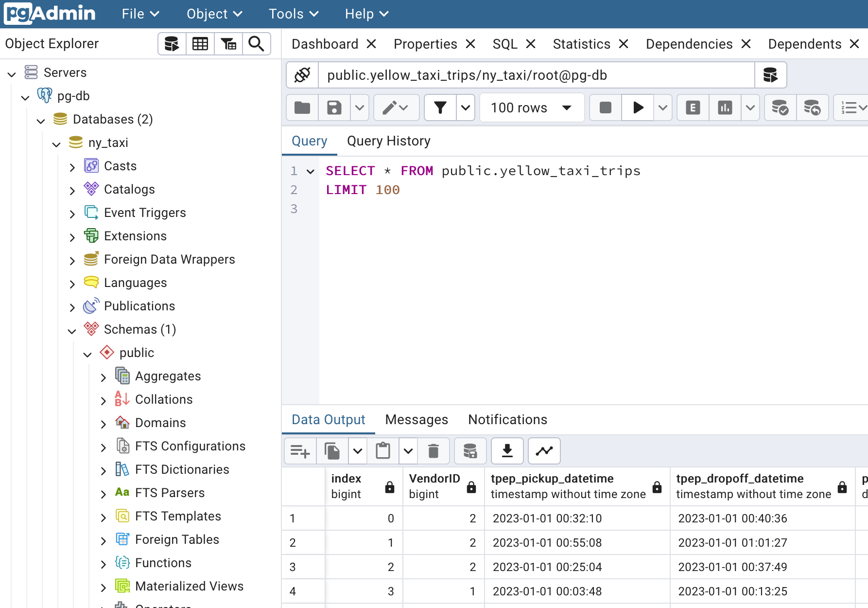Expand the Extensions tree node
Viewport: 868px width, 608px height.
coord(72,237)
